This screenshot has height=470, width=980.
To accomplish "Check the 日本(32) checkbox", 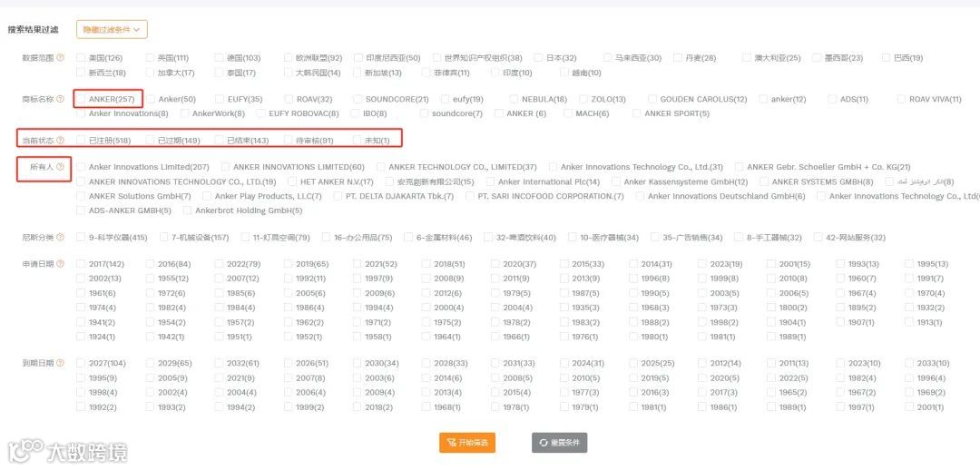I will [538, 58].
